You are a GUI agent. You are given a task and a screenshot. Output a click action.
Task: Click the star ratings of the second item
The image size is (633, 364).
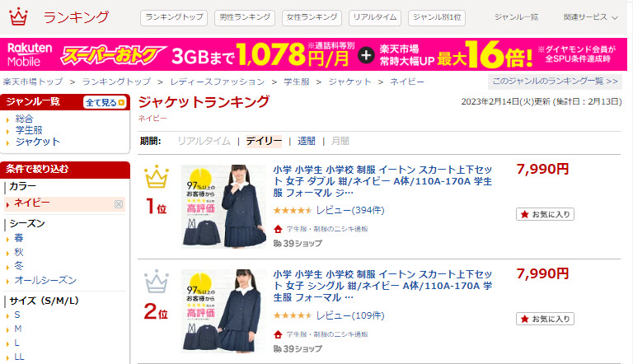[293, 315]
